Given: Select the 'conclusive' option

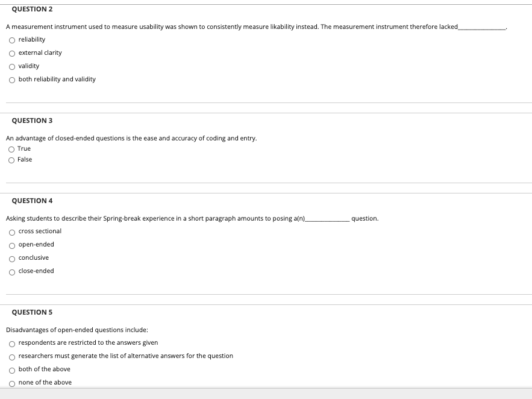Looking at the screenshot, I should tap(12, 259).
